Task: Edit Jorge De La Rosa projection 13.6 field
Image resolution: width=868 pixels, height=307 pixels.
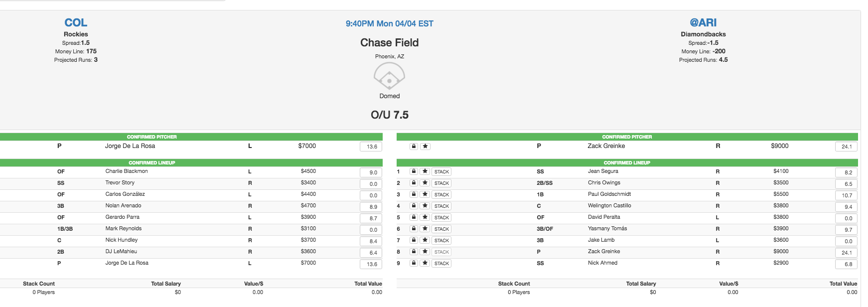Action: (x=371, y=147)
